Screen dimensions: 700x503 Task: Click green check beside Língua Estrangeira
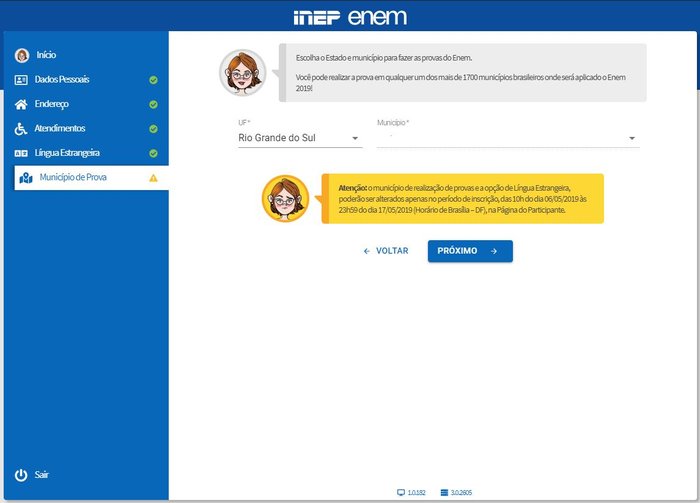(153, 154)
